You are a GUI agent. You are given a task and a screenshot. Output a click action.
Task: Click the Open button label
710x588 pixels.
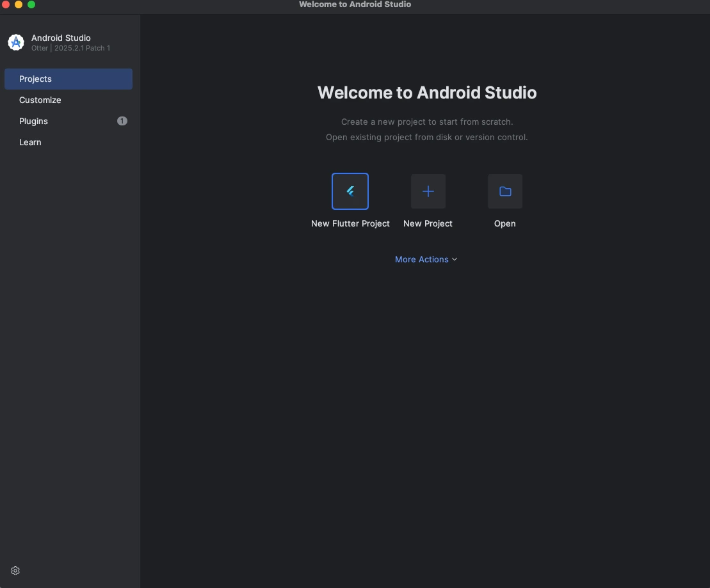[x=505, y=223]
